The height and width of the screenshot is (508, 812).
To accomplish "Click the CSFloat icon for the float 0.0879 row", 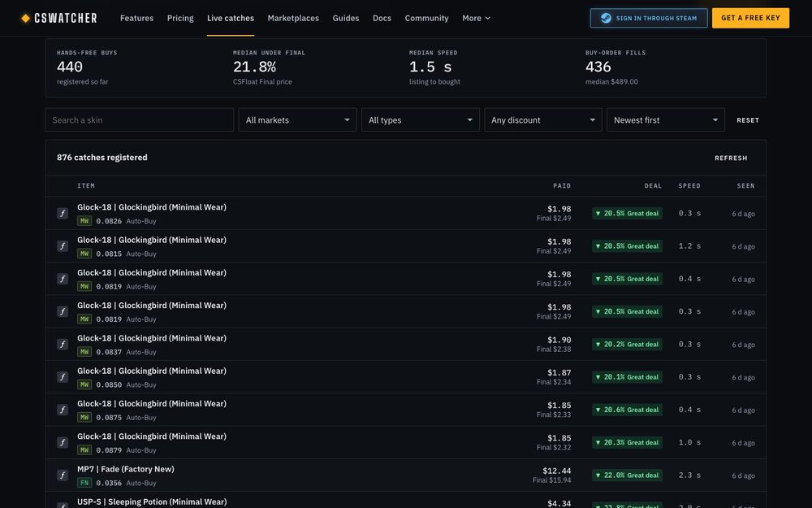I will [63, 442].
